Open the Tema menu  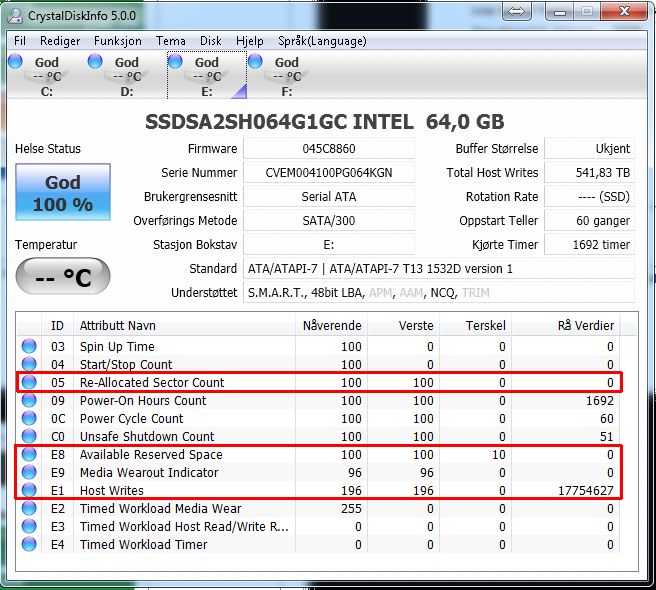(x=171, y=41)
